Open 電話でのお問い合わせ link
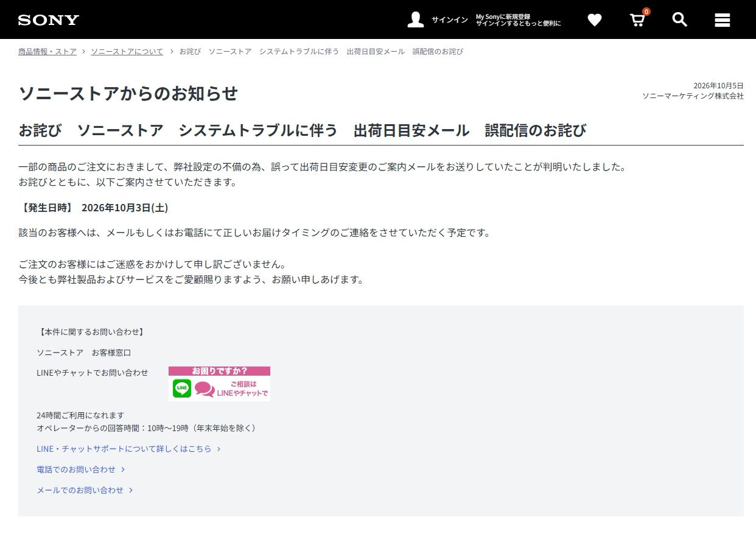 tap(81, 469)
